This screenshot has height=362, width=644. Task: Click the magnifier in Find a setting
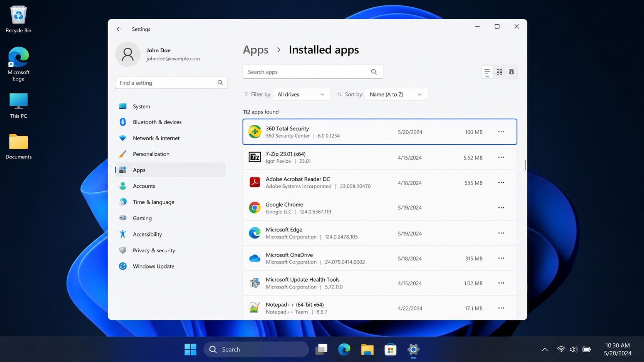coord(220,83)
